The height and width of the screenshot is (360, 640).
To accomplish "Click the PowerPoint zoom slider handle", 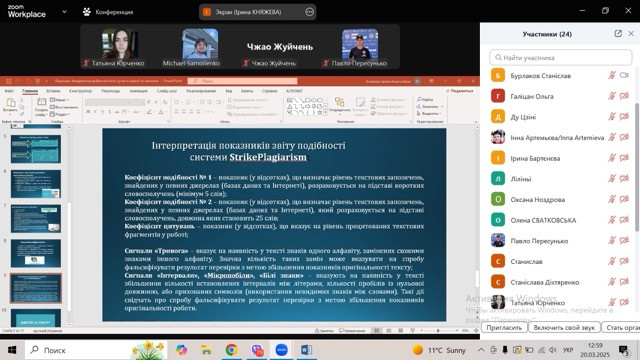I will [x=438, y=331].
